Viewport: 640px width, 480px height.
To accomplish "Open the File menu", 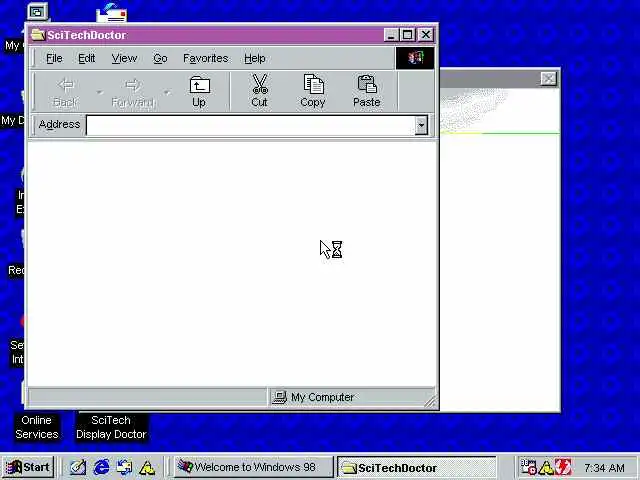I will pos(54,58).
